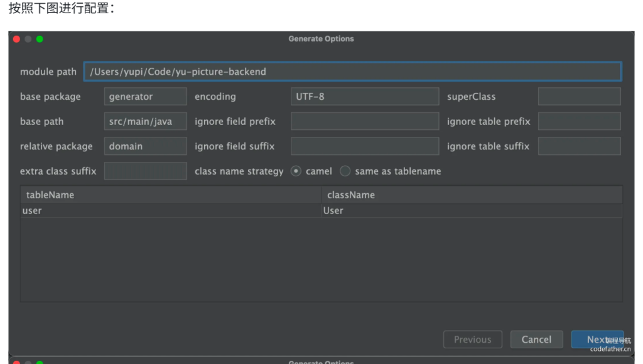Click the base path field
This screenshot has height=364, width=643.
click(145, 122)
